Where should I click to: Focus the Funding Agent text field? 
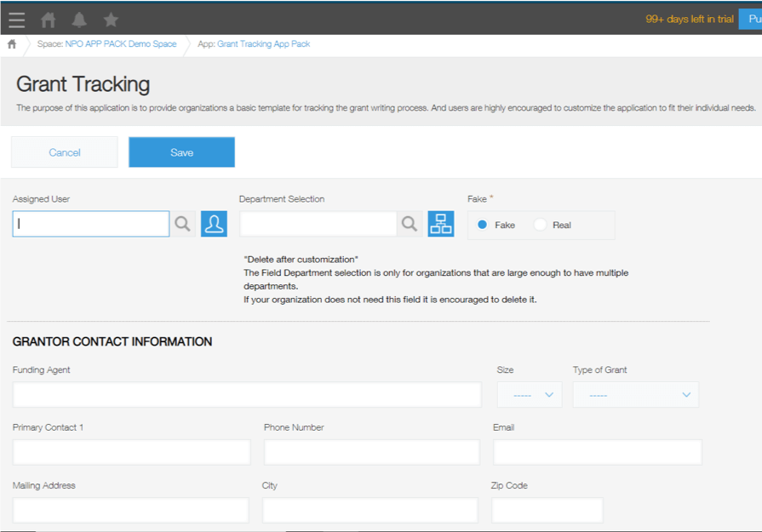pyautogui.click(x=247, y=394)
